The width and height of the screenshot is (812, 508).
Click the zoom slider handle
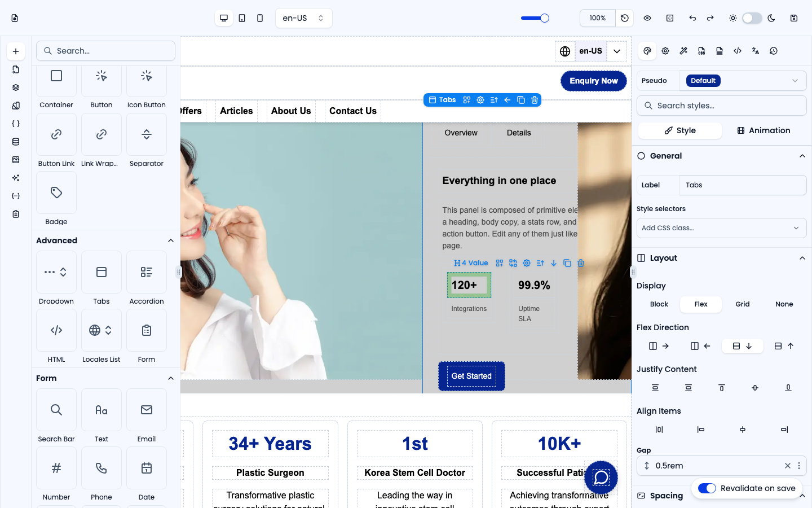[x=545, y=18]
